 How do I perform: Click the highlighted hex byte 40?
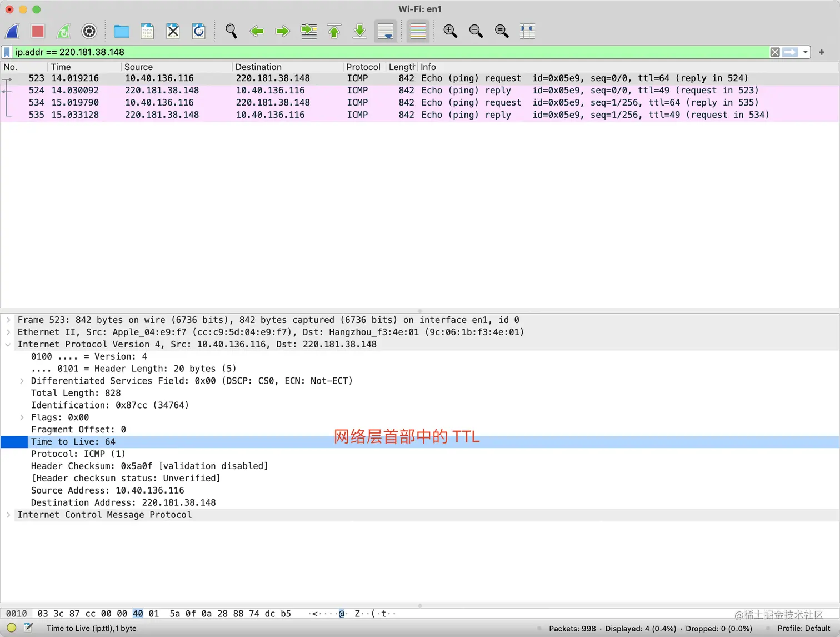(138, 614)
